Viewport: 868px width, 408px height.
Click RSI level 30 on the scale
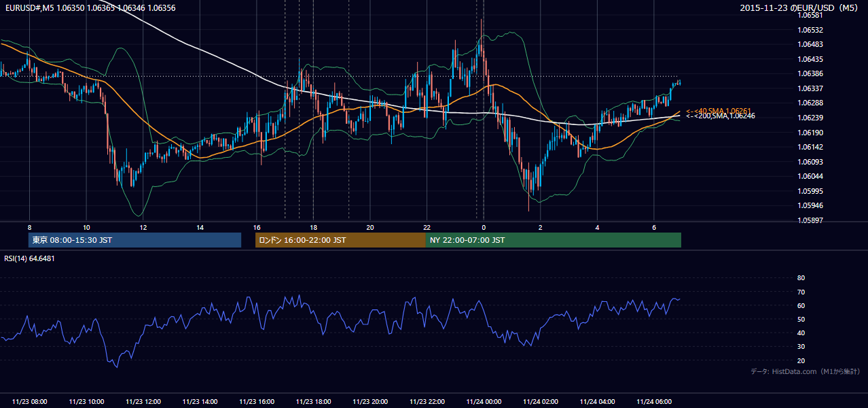tap(801, 347)
